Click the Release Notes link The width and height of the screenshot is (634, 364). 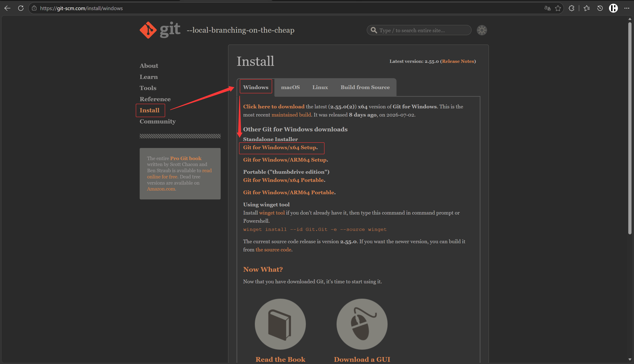[x=458, y=61]
